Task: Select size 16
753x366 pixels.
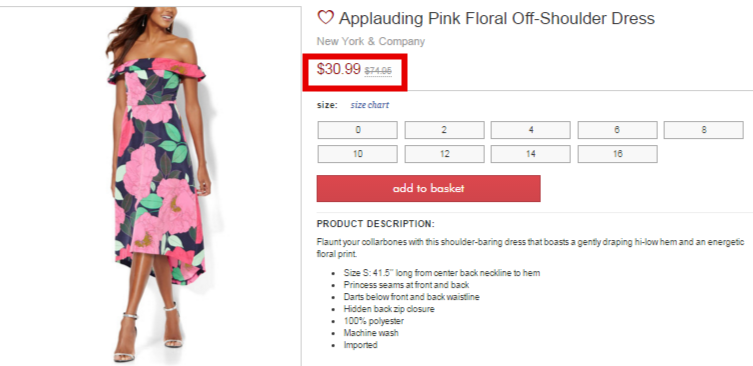Action: click(x=617, y=154)
